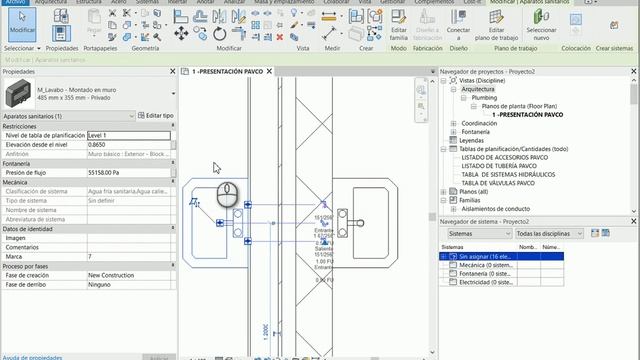This screenshot has height=360, width=640.
Task: Click the lightbulb Hide in View icon
Action: coord(294,13)
